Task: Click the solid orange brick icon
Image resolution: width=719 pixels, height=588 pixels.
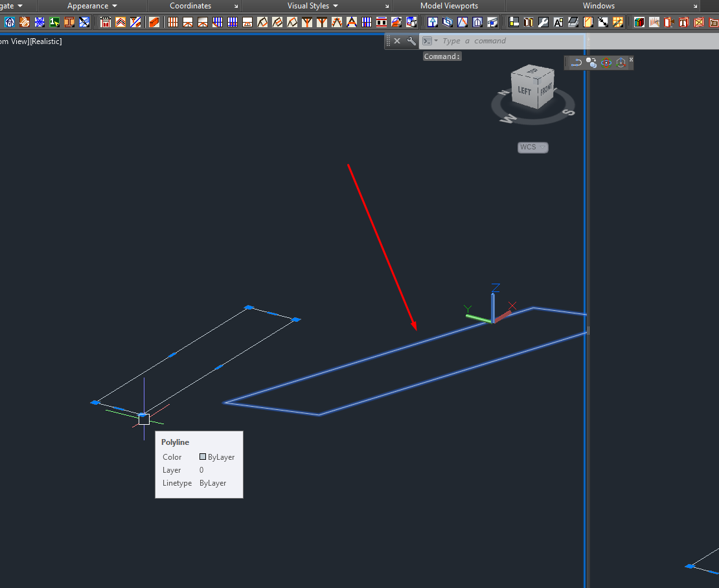Action: click(x=154, y=22)
